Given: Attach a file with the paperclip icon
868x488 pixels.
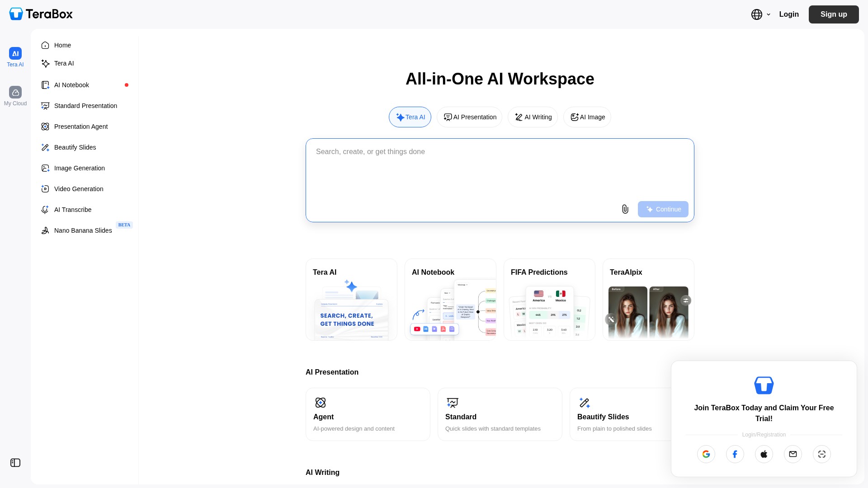Looking at the screenshot, I should 625,209.
